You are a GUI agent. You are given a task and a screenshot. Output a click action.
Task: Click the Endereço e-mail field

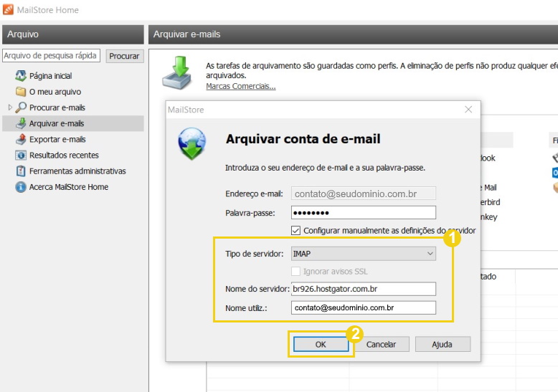coord(364,193)
